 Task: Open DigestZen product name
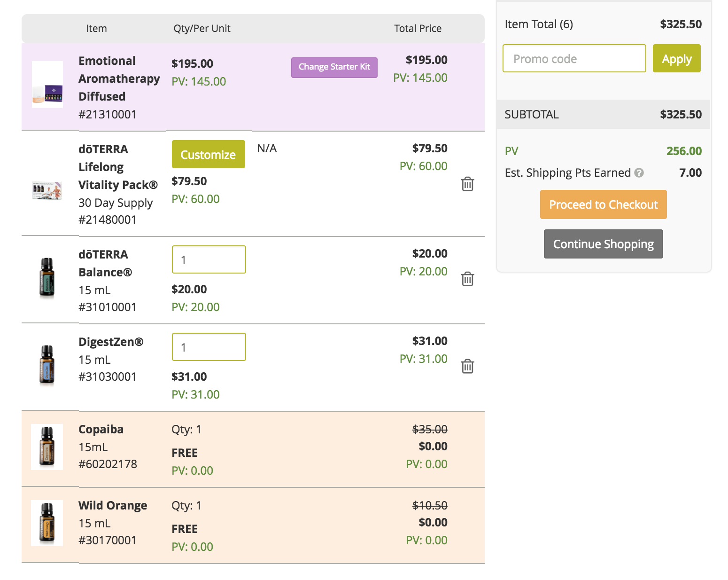(x=111, y=342)
